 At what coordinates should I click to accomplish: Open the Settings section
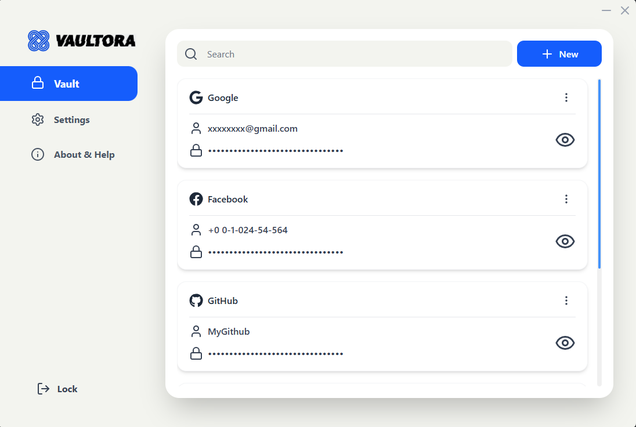tap(71, 120)
